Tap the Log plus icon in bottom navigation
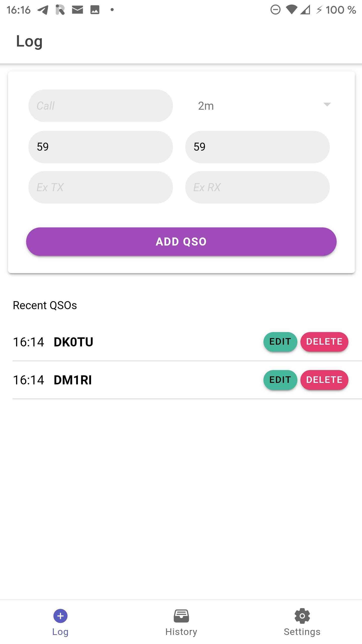 (60, 616)
